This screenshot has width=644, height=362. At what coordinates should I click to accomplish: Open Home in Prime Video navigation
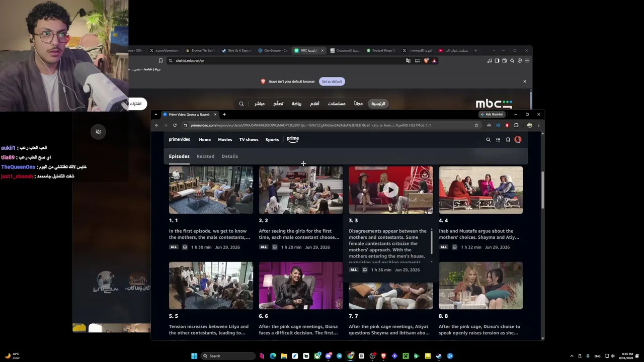coord(205,140)
